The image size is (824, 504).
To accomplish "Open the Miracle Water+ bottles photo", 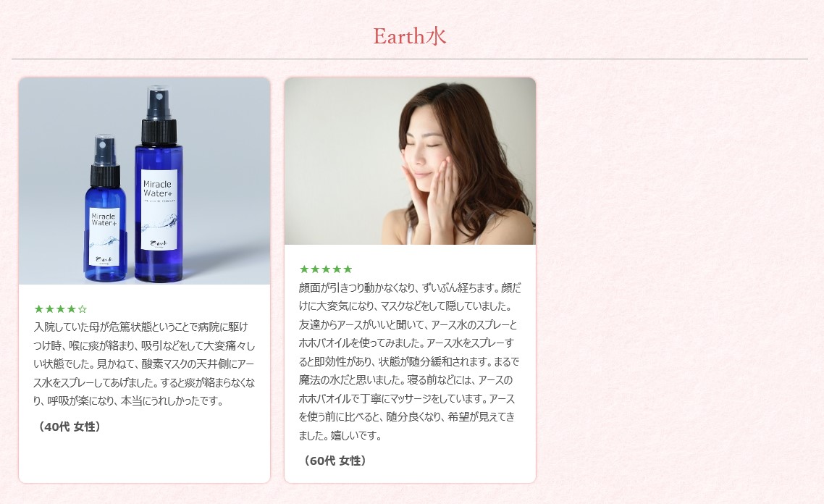I will pos(145,181).
